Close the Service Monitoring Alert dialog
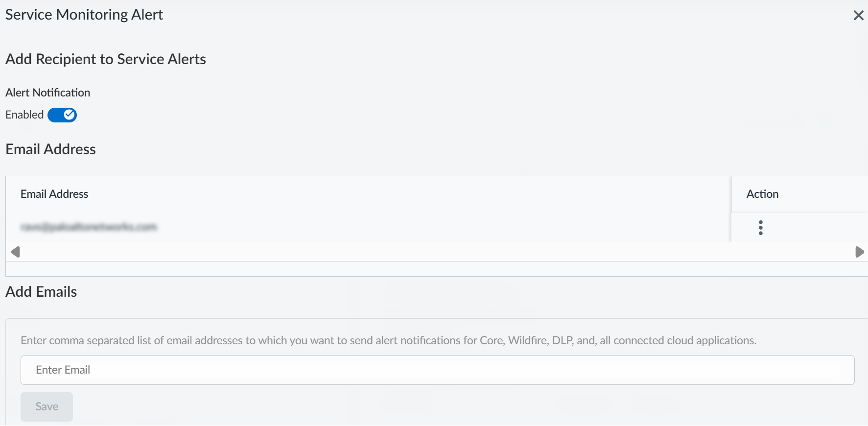The image size is (868, 426). click(858, 16)
